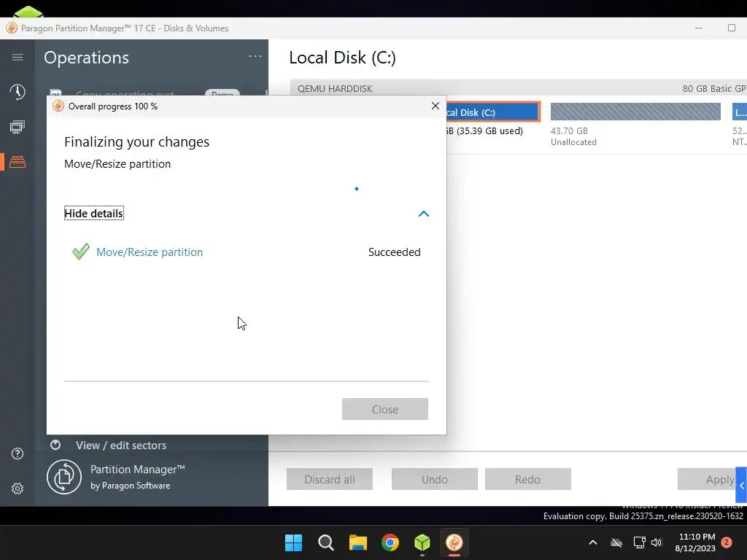Click the green cube app taskbar icon
The height and width of the screenshot is (560, 747).
click(x=422, y=542)
